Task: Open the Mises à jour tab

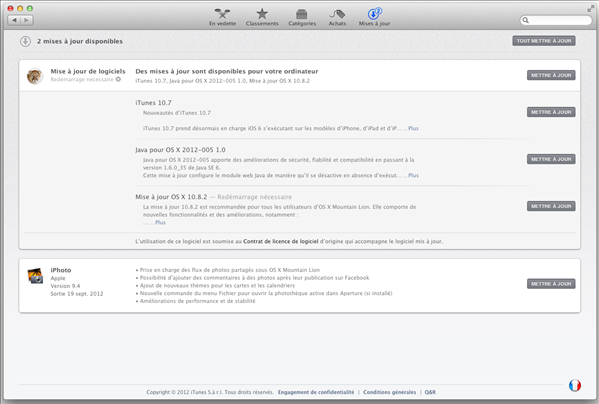Action: 374,17
